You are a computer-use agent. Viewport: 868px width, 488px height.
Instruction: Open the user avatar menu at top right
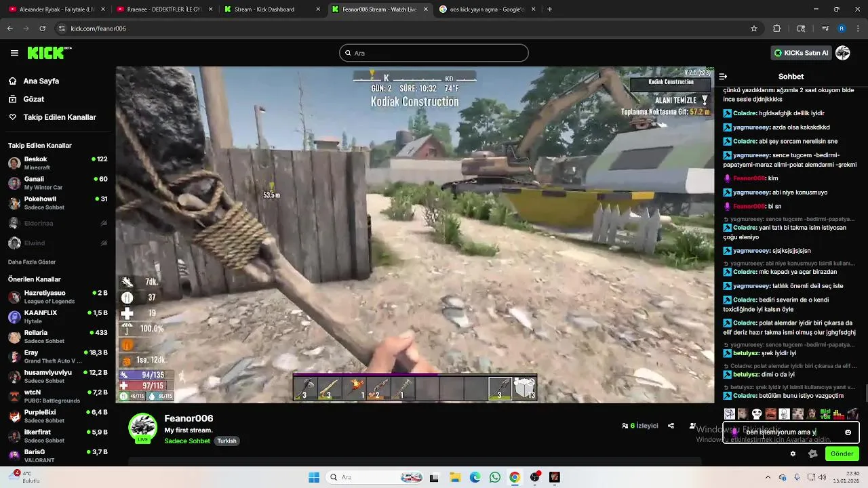pyautogui.click(x=843, y=53)
